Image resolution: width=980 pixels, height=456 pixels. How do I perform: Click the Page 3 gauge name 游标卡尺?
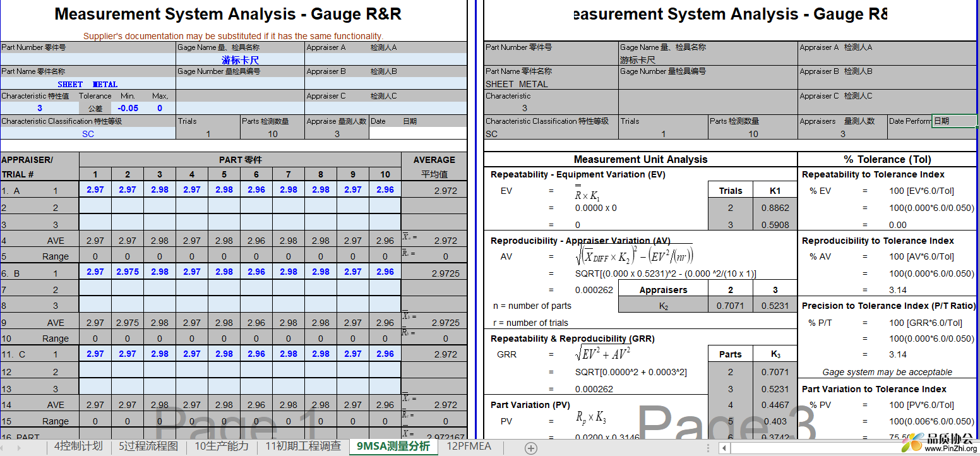(x=637, y=60)
